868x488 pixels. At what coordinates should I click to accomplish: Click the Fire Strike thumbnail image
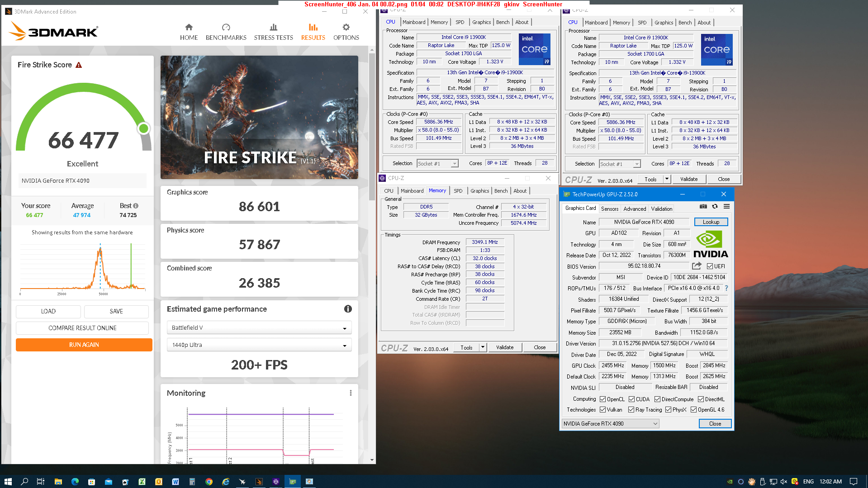point(259,117)
